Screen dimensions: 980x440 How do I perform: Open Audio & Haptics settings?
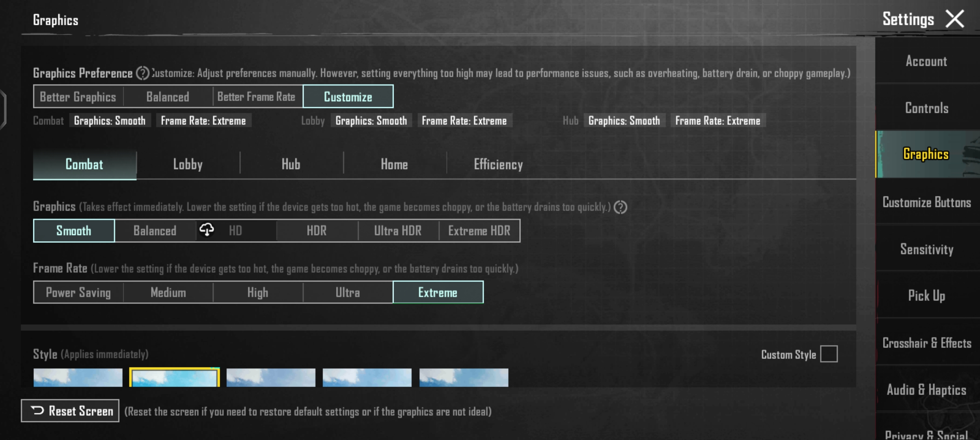click(x=927, y=389)
